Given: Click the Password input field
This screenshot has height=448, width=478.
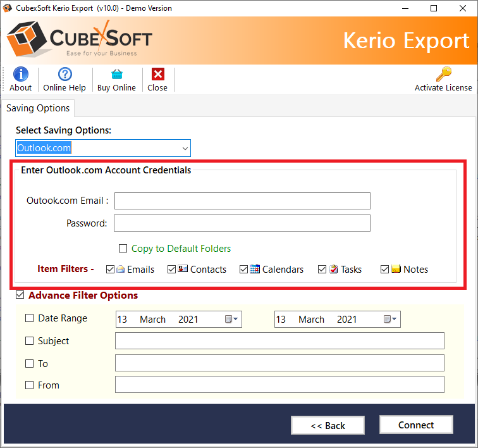Looking at the screenshot, I should coord(242,223).
